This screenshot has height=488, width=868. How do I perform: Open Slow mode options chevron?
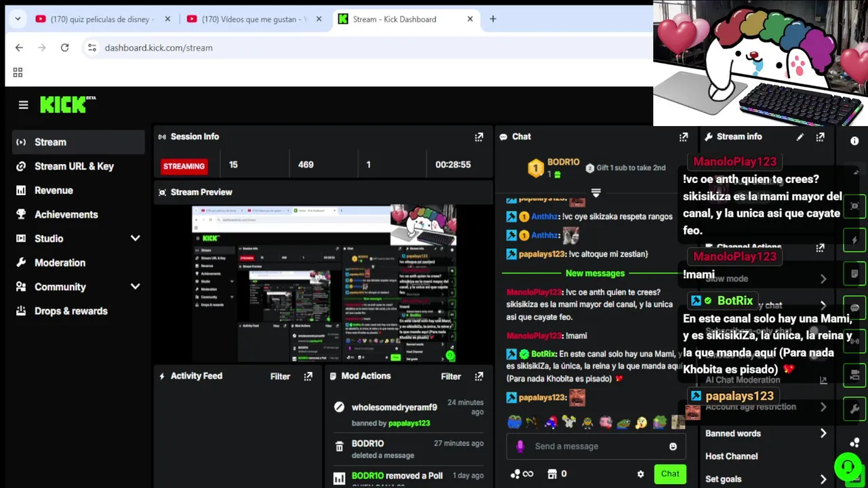click(x=823, y=279)
